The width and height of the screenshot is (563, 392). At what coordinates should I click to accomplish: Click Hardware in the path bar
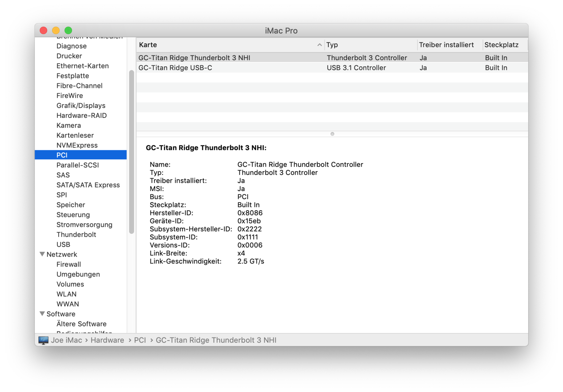107,340
